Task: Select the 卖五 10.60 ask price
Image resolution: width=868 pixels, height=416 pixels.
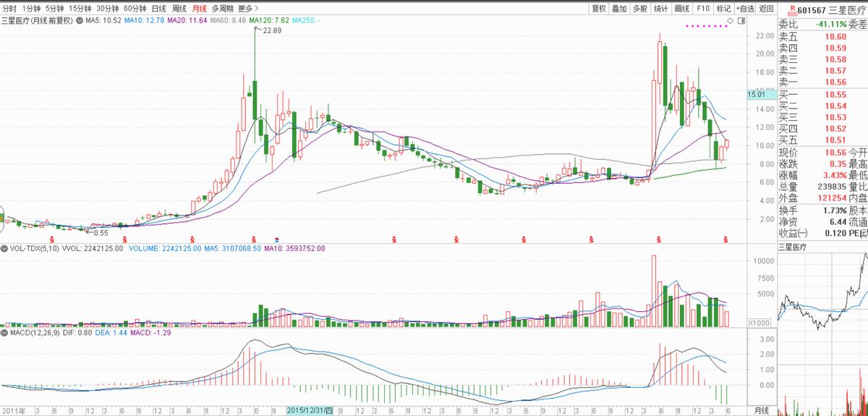Action: click(x=822, y=36)
